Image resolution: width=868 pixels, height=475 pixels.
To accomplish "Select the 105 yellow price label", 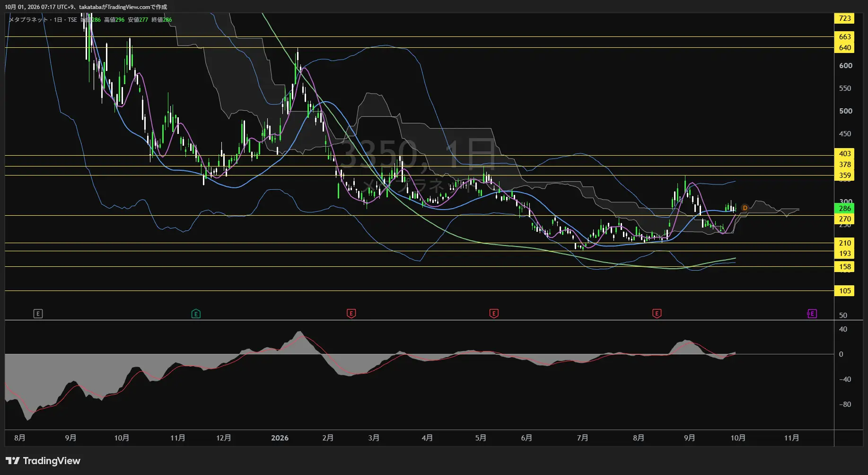I will (845, 291).
